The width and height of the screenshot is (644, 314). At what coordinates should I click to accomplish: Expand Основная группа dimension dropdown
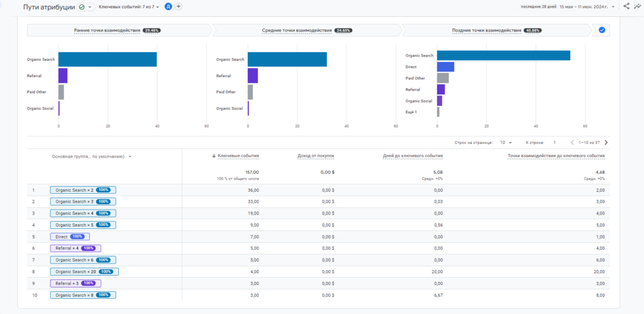pyautogui.click(x=130, y=157)
